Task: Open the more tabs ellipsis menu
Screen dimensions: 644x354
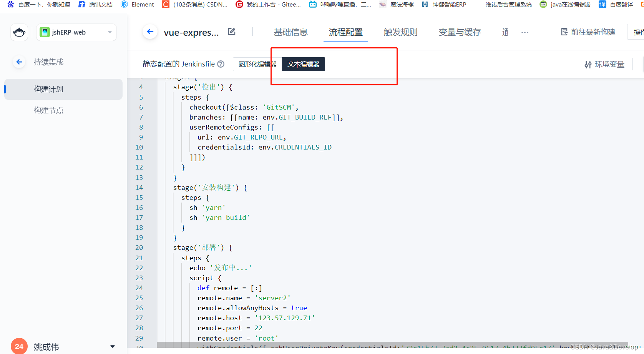Action: pos(525,32)
